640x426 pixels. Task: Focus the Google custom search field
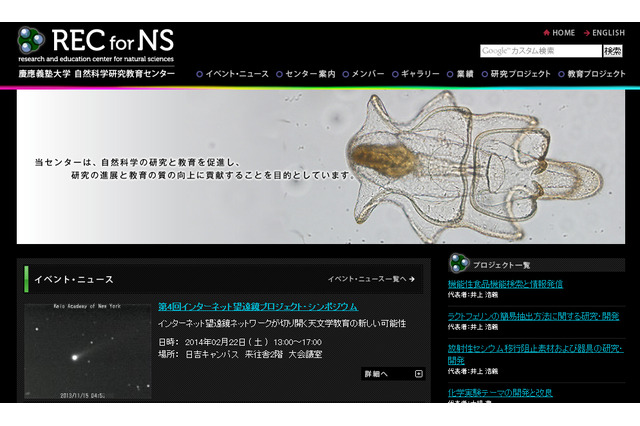coord(540,51)
